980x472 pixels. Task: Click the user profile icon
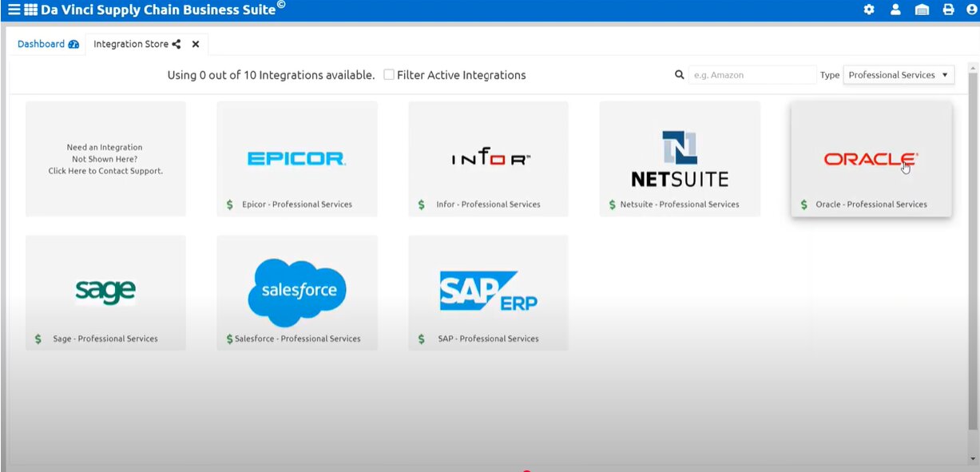(x=895, y=10)
